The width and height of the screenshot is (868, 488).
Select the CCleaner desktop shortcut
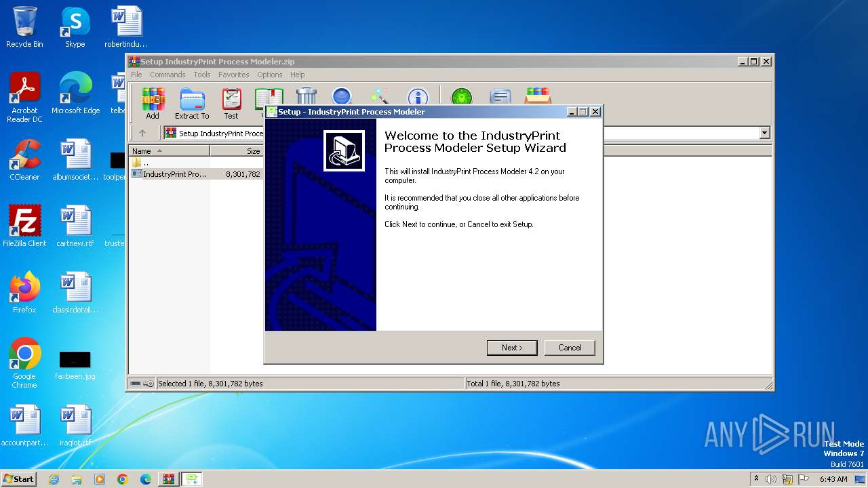click(24, 160)
